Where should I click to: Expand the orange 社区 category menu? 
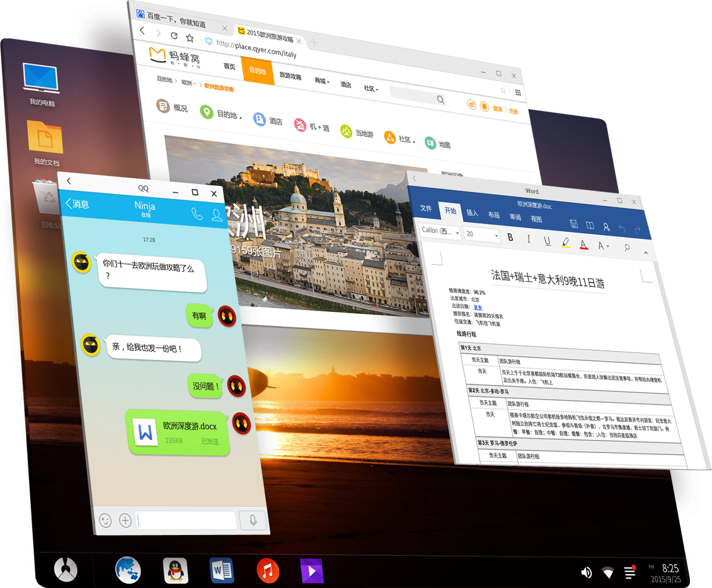point(399,138)
